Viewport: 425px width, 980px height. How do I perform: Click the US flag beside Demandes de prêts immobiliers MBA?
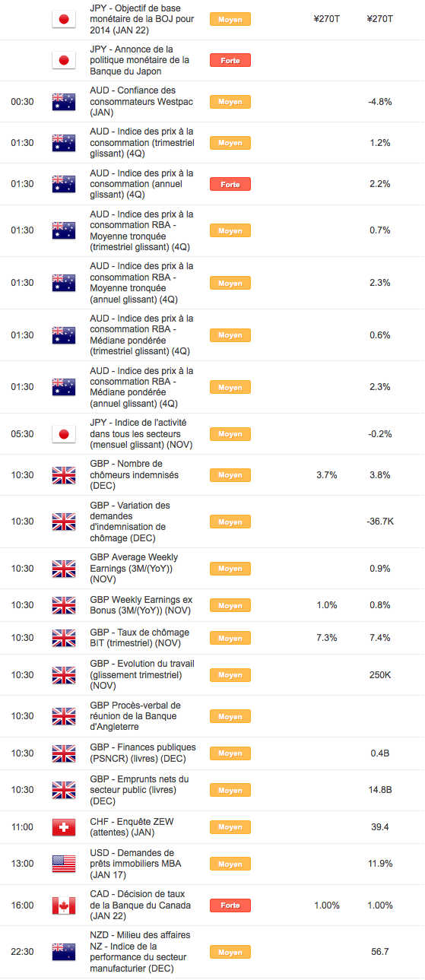pos(63,864)
